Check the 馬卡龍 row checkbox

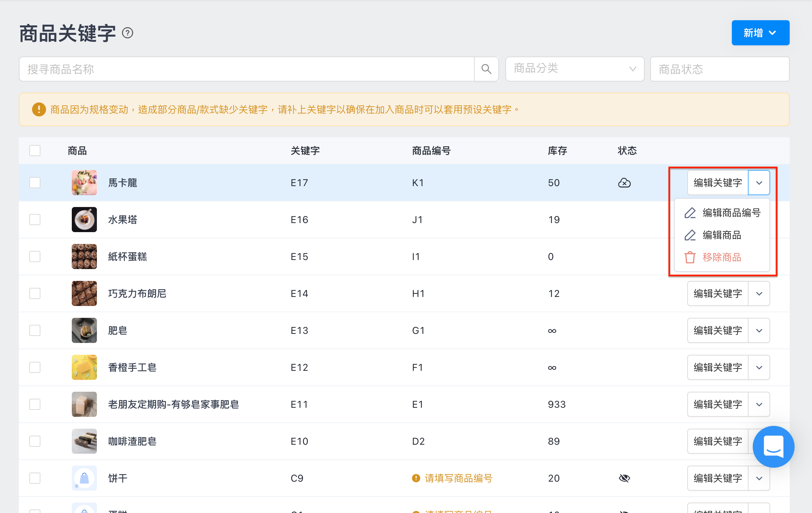click(35, 183)
